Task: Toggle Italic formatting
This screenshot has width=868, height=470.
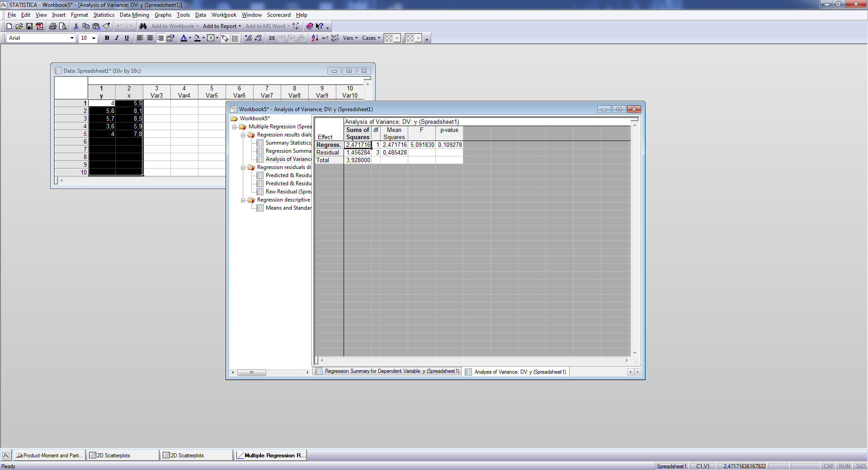Action: pos(117,38)
